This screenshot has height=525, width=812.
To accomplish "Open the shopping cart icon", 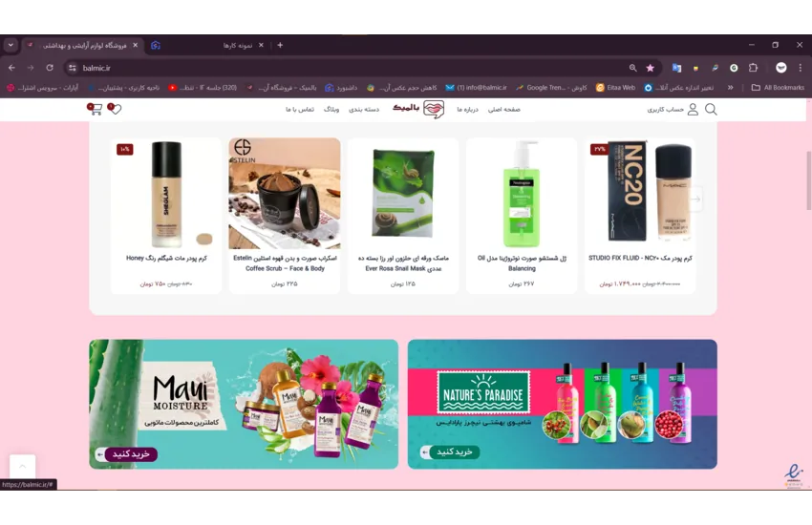I will coord(95,110).
